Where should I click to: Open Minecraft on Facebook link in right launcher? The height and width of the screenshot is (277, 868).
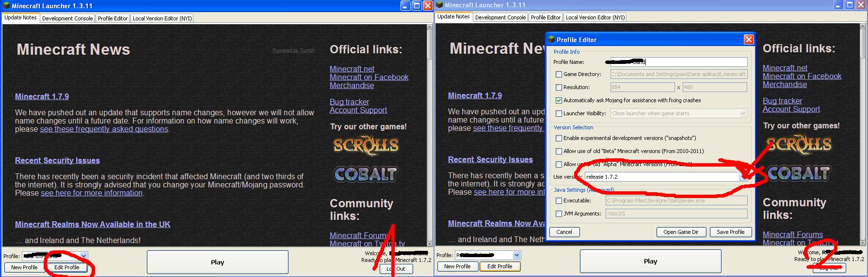[x=802, y=76]
